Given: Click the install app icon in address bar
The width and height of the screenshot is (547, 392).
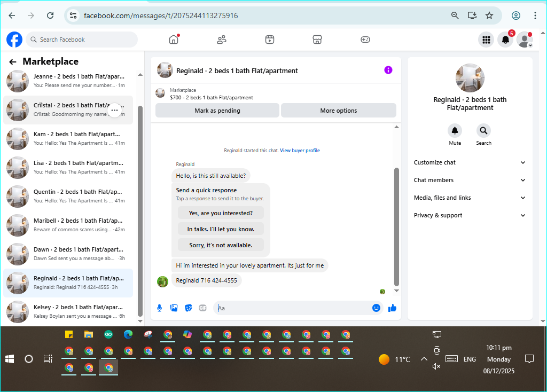Looking at the screenshot, I should (472, 15).
